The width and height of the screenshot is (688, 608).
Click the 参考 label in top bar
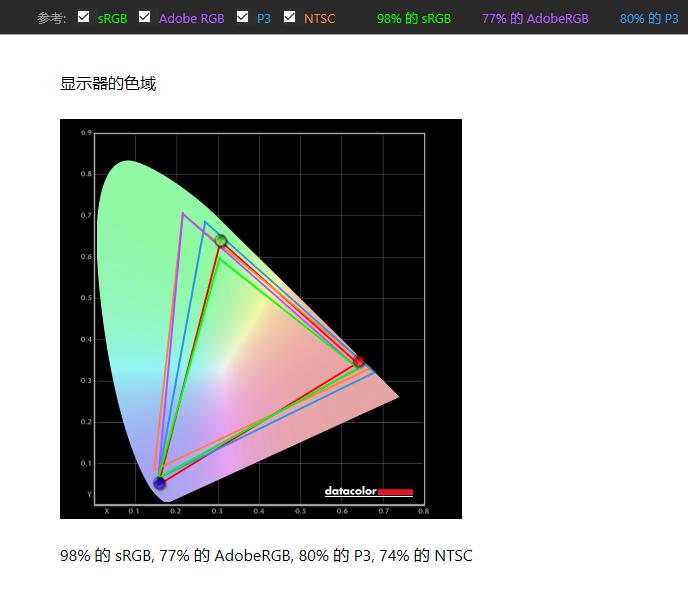point(52,19)
